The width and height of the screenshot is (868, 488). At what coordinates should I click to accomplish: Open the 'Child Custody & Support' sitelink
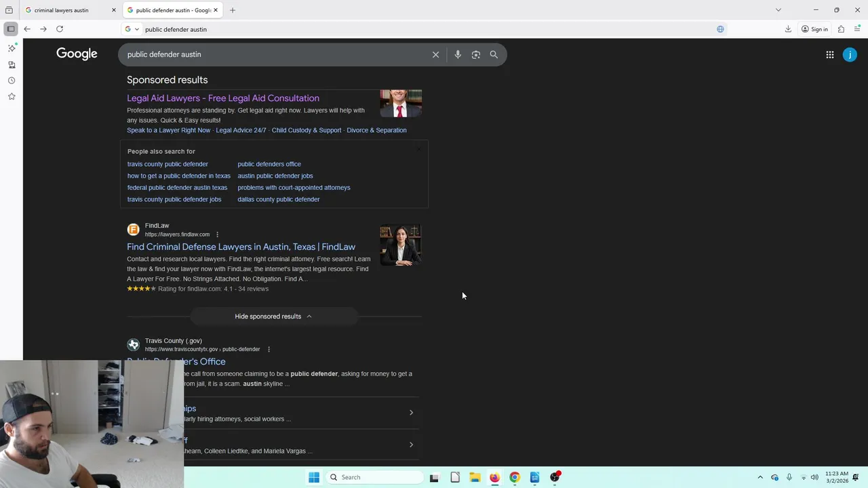tap(307, 130)
